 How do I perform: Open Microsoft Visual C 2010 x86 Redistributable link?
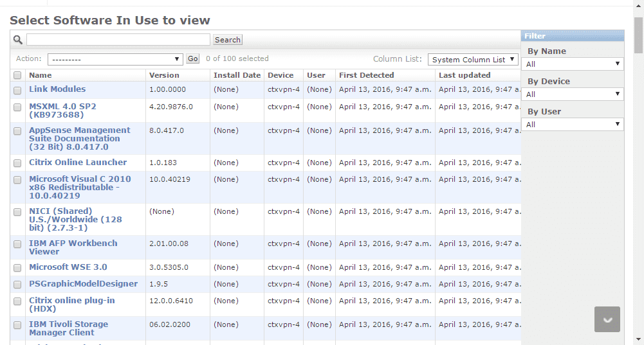point(80,188)
